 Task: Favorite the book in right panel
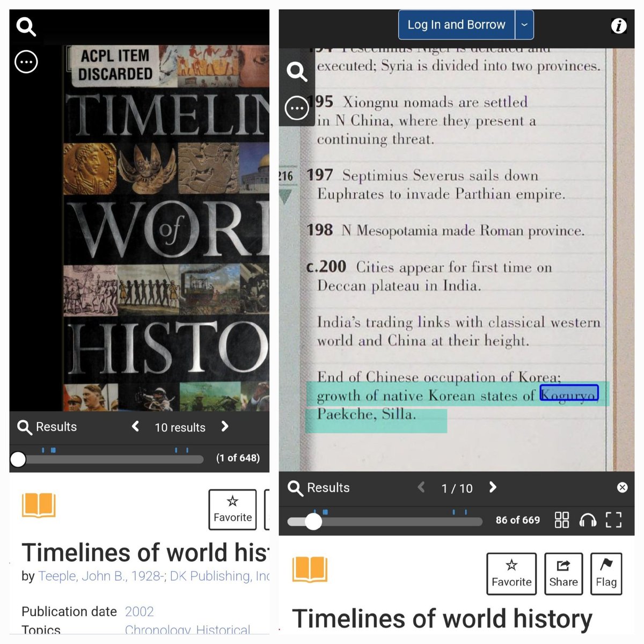coord(511,574)
